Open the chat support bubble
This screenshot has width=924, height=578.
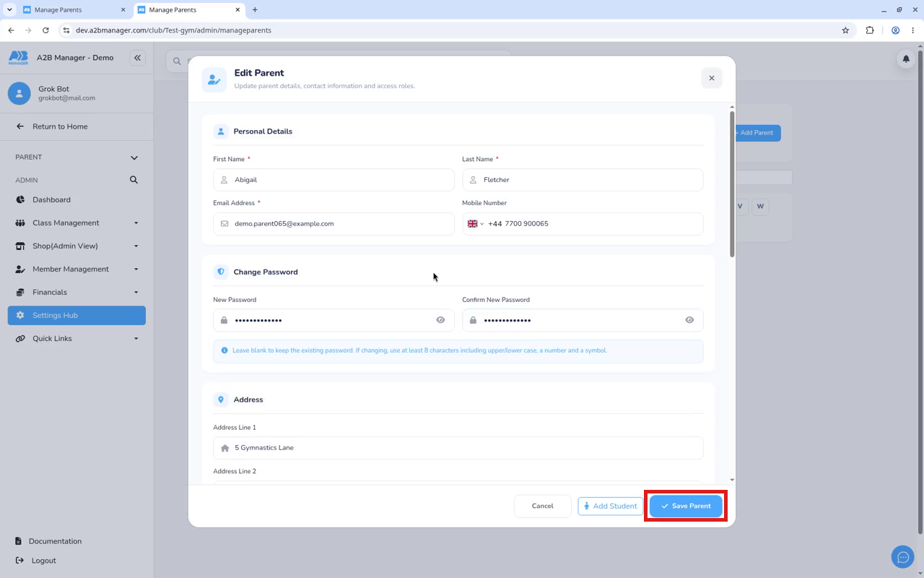[x=903, y=557]
